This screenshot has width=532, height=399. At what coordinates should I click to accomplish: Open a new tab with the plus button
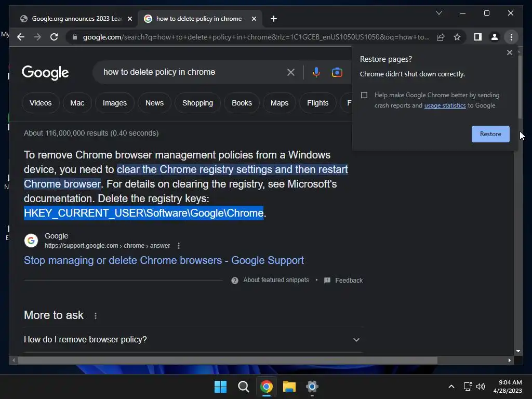click(273, 19)
